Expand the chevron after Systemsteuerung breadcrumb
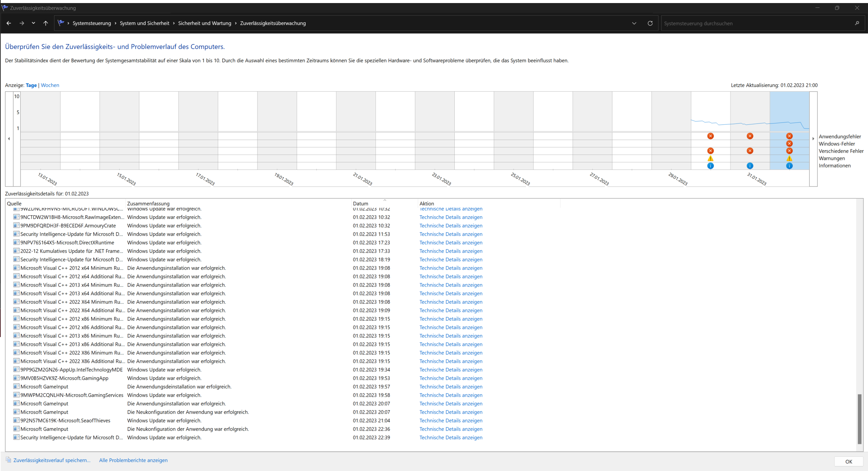This screenshot has width=868, height=471. click(x=116, y=23)
